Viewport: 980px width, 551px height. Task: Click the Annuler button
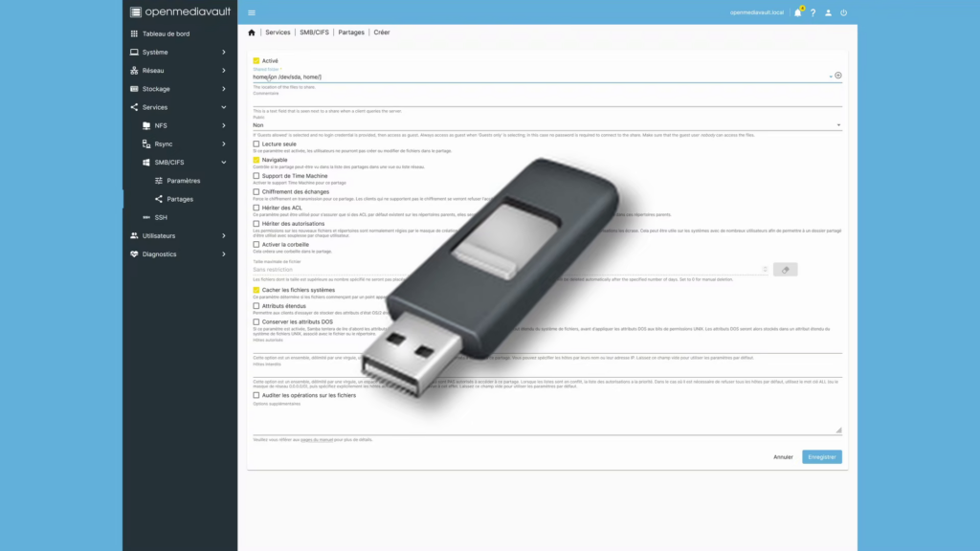point(783,457)
